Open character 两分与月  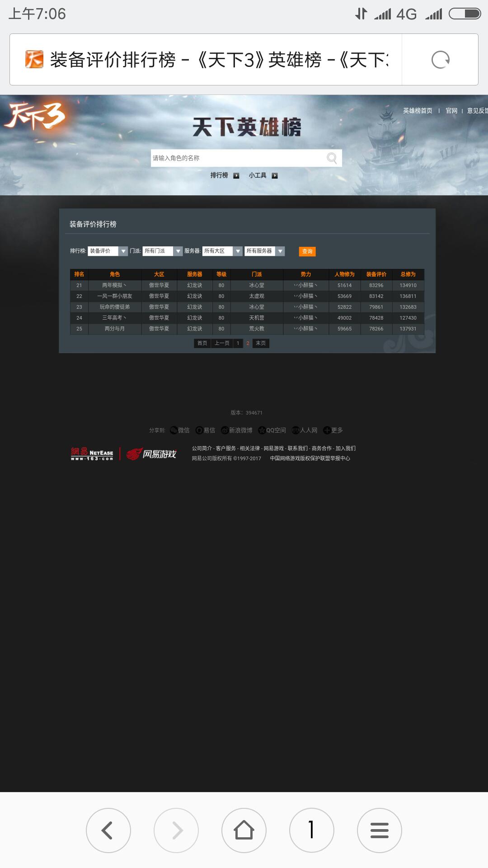pyautogui.click(x=115, y=329)
